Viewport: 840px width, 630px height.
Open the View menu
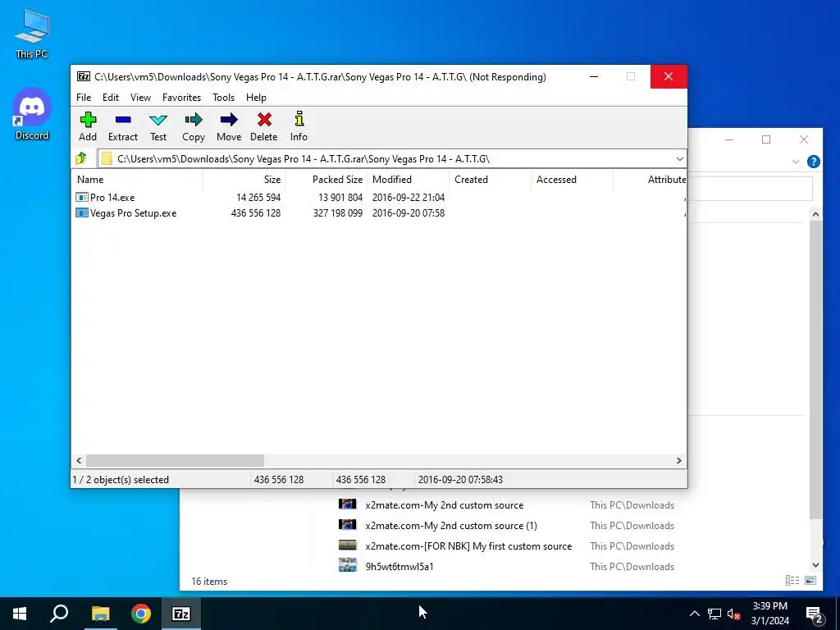click(x=140, y=98)
